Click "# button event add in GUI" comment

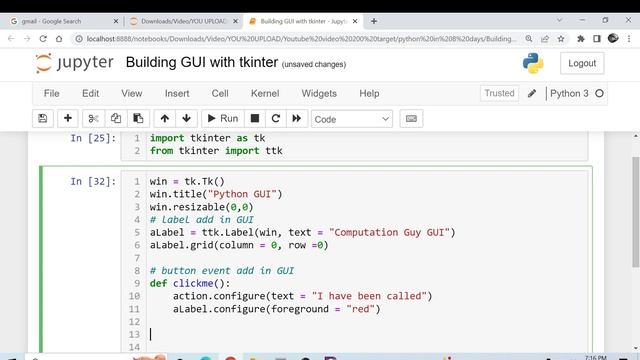[222, 271]
